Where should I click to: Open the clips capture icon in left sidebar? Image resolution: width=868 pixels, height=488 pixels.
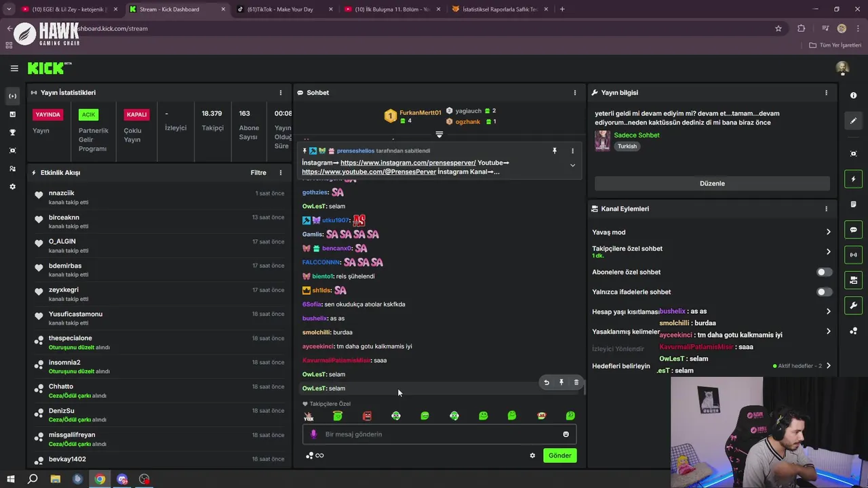pos(12,150)
